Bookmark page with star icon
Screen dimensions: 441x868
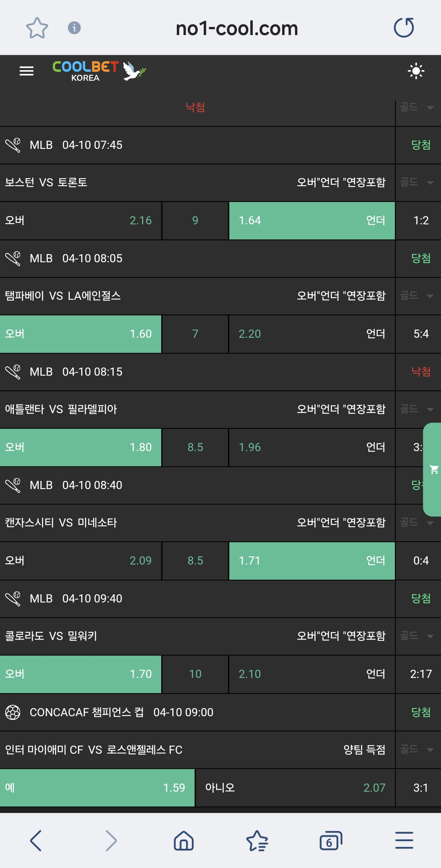click(37, 28)
